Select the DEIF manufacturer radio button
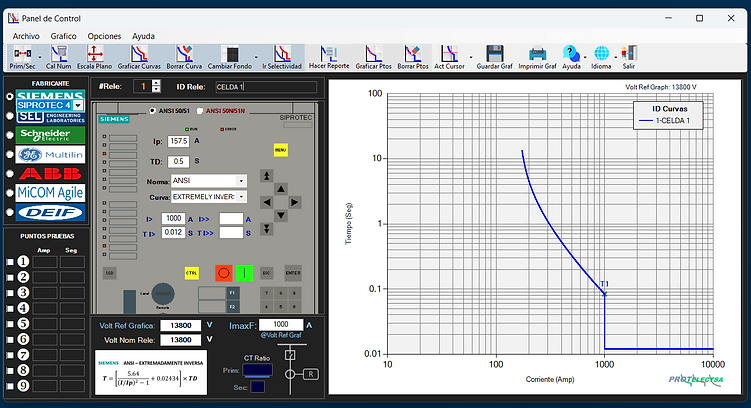 (x=9, y=212)
